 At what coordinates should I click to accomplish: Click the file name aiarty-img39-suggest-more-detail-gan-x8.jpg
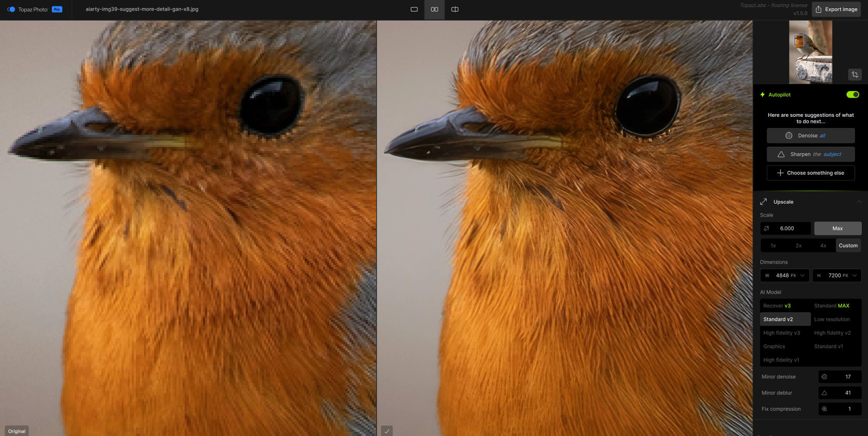(142, 9)
